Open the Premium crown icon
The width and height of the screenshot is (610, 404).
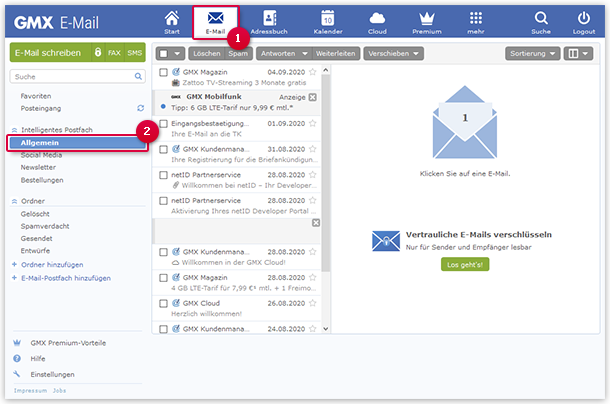(x=427, y=18)
